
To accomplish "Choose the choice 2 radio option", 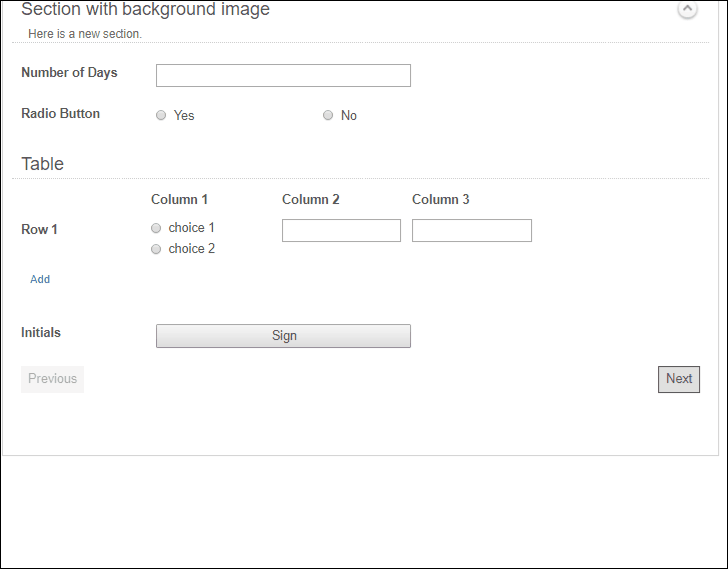I will [156, 249].
